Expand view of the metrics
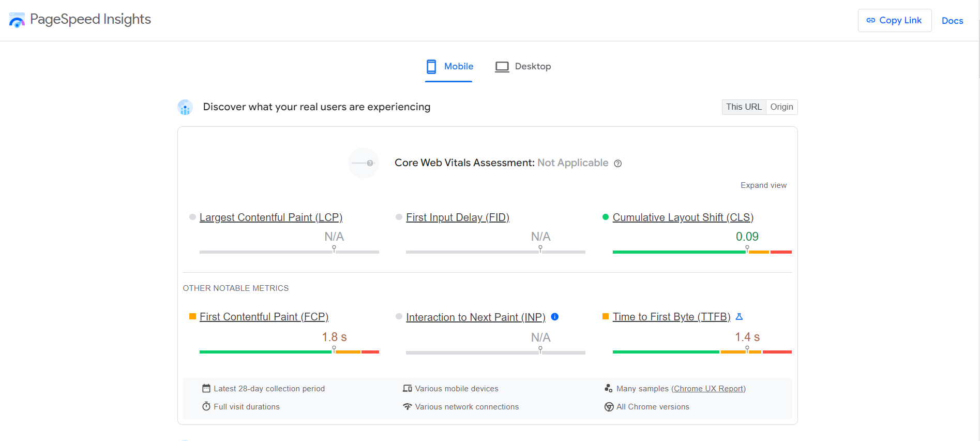Viewport: 980px width, 441px height. 763,185
